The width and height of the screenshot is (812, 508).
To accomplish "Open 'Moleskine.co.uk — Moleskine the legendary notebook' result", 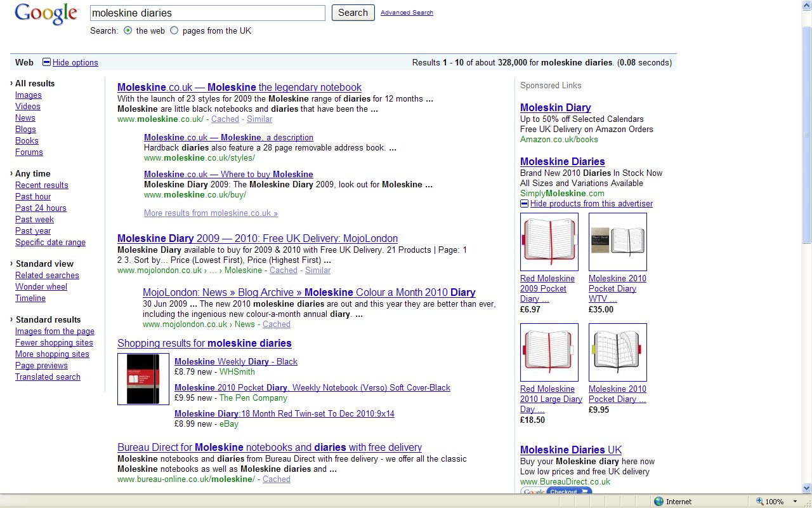I will click(x=239, y=88).
